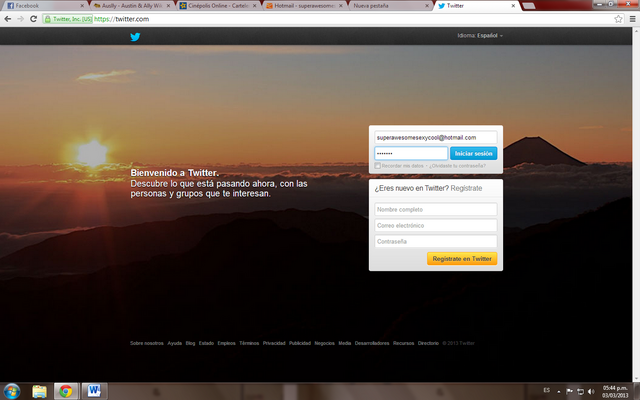Open the Blog footer link

190,343
